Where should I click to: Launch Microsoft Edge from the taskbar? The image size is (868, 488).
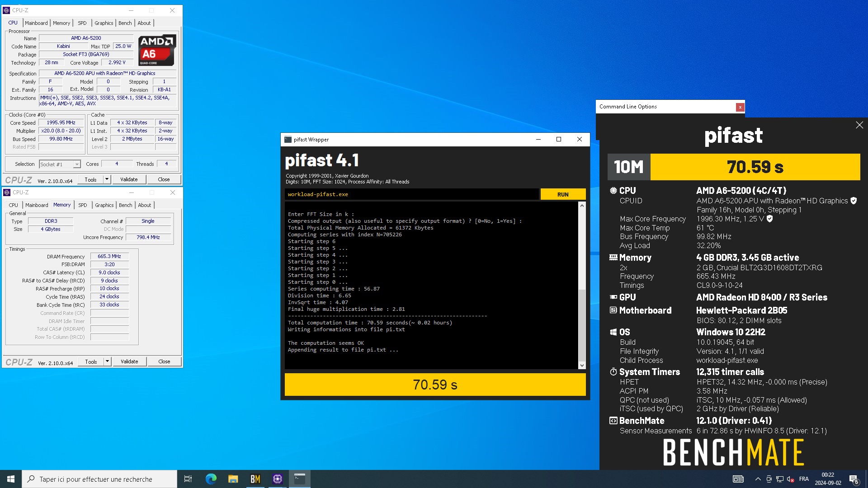pos(211,479)
